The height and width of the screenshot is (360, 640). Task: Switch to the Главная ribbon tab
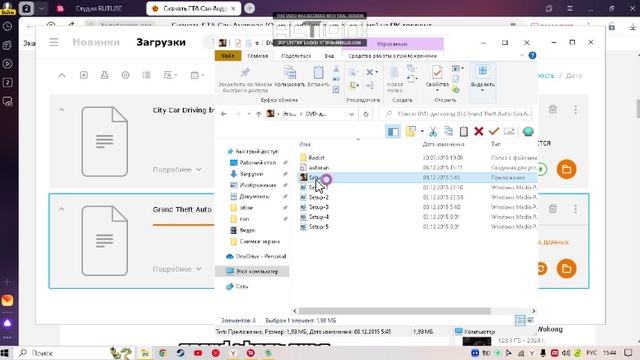tap(258, 56)
